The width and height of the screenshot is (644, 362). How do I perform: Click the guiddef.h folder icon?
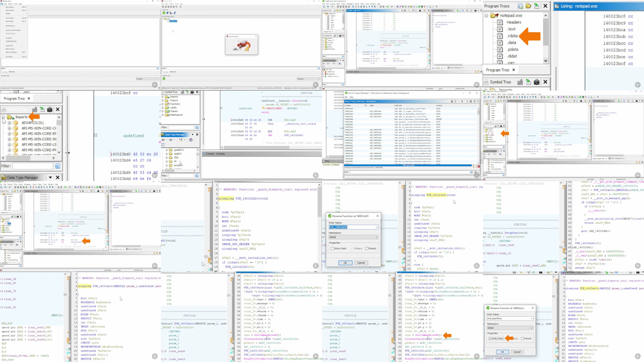(x=171, y=150)
